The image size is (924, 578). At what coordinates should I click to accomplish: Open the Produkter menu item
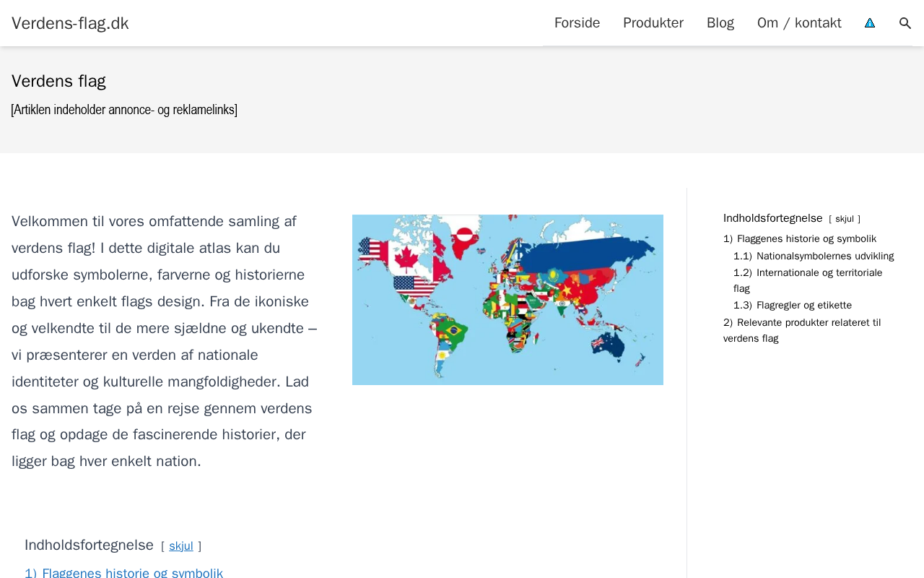click(x=653, y=23)
